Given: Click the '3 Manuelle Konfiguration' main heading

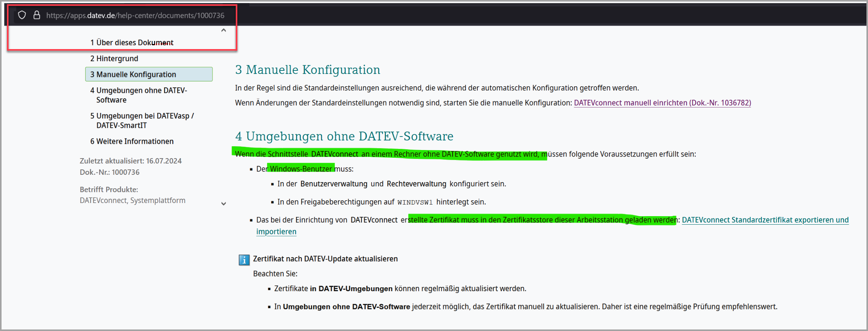Looking at the screenshot, I should (x=307, y=70).
